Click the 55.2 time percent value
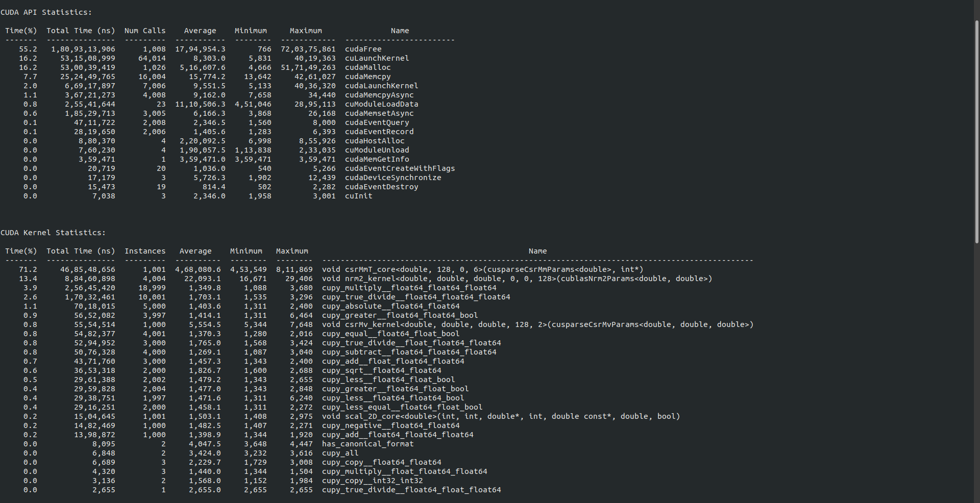Screen dimensions: 980x503 (x=28, y=49)
